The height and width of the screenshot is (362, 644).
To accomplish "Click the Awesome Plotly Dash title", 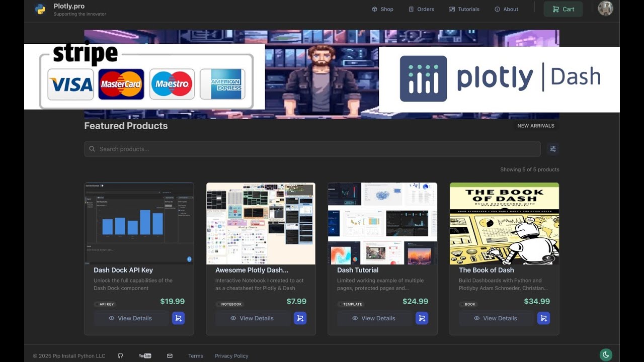I will point(252,270).
